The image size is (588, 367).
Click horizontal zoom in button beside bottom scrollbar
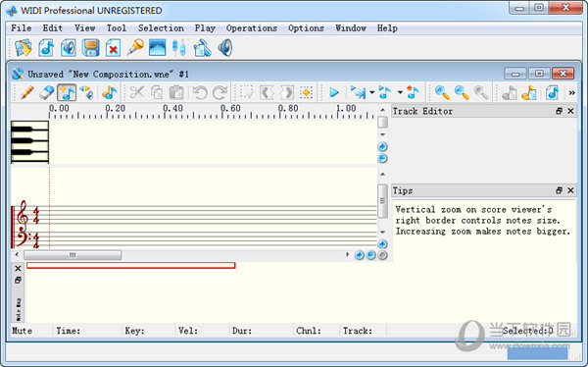[x=360, y=255]
